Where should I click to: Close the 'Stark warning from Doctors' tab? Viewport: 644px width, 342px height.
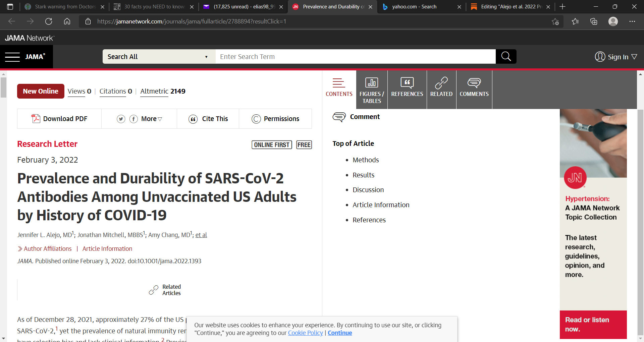[x=102, y=7]
